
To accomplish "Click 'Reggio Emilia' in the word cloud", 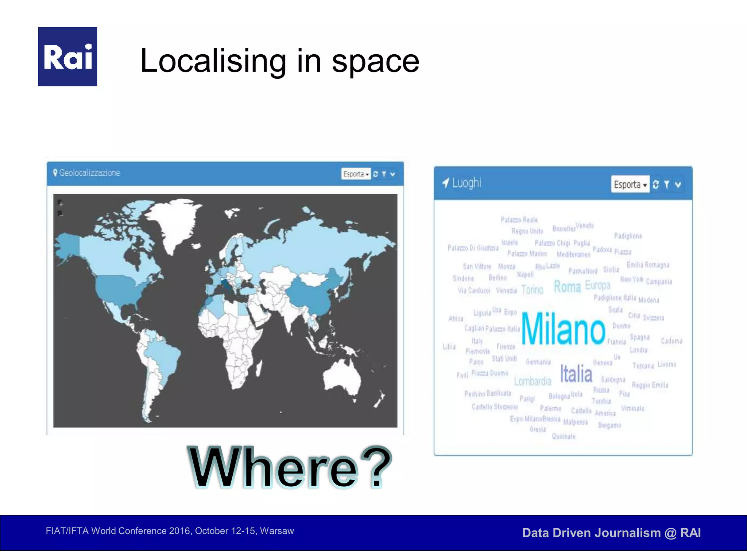I will 650,385.
